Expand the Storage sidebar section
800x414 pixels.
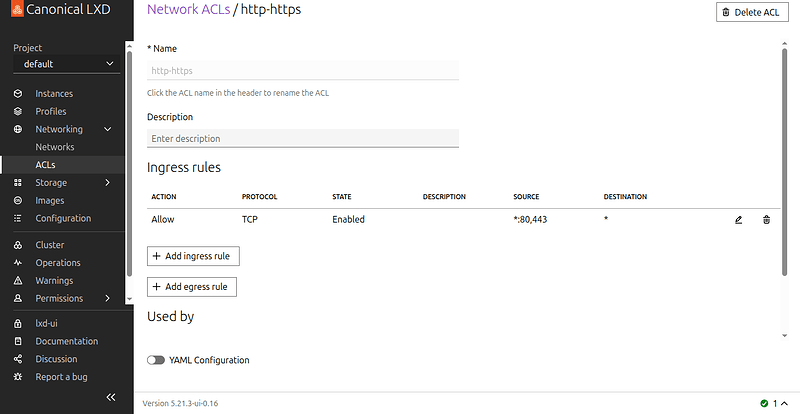tap(107, 183)
